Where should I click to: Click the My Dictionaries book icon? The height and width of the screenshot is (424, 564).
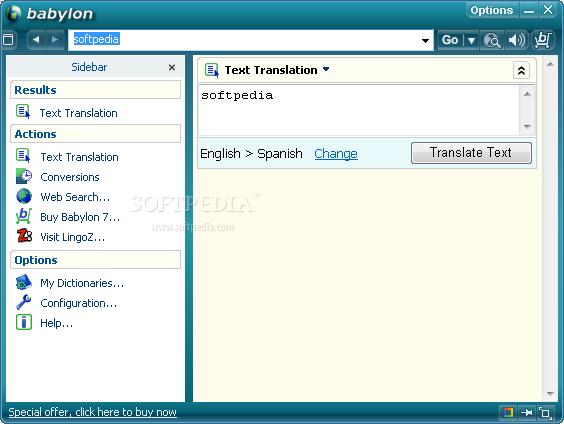(x=24, y=282)
